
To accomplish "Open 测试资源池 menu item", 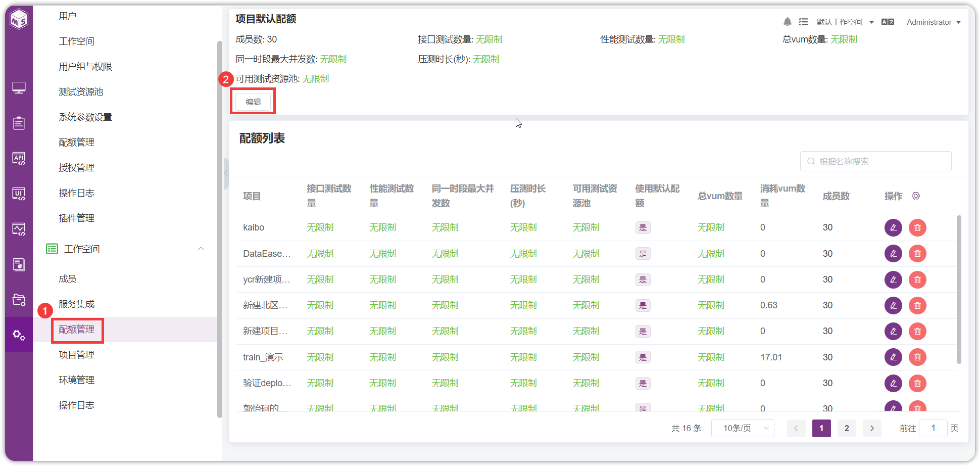I will pyautogui.click(x=81, y=92).
